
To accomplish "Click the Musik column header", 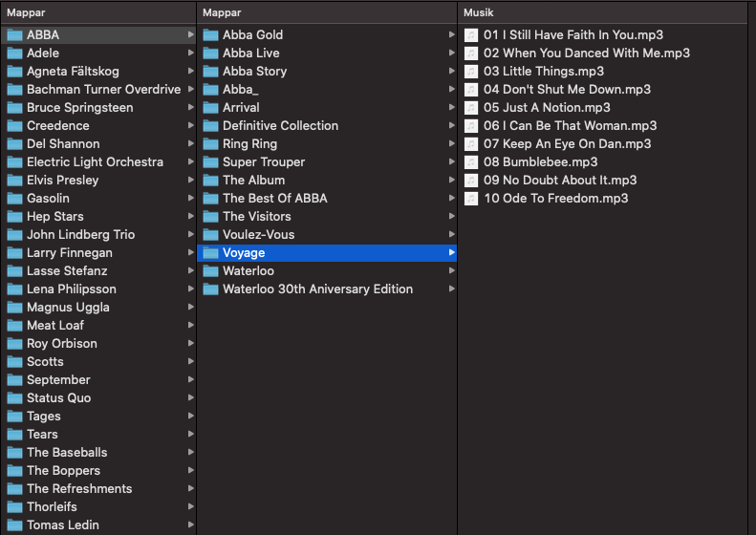I will point(603,12).
